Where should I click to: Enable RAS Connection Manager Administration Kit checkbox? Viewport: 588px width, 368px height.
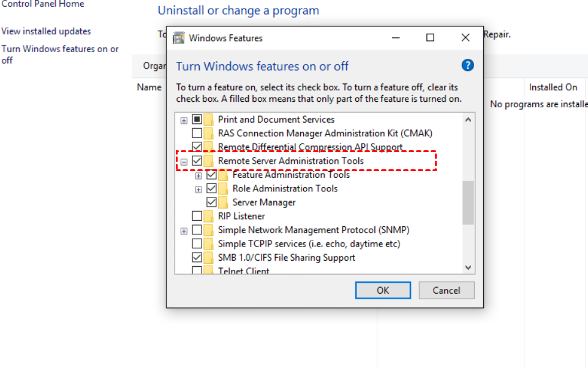coord(197,133)
